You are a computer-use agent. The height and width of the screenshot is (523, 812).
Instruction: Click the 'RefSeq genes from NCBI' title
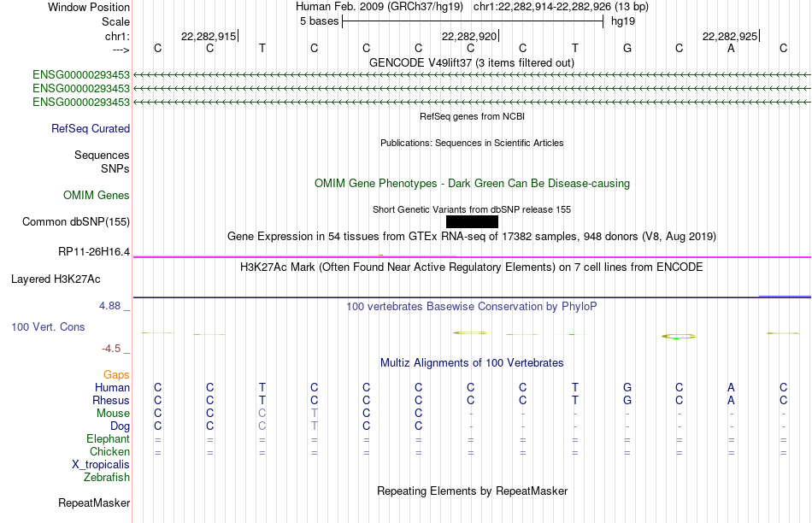point(472,116)
